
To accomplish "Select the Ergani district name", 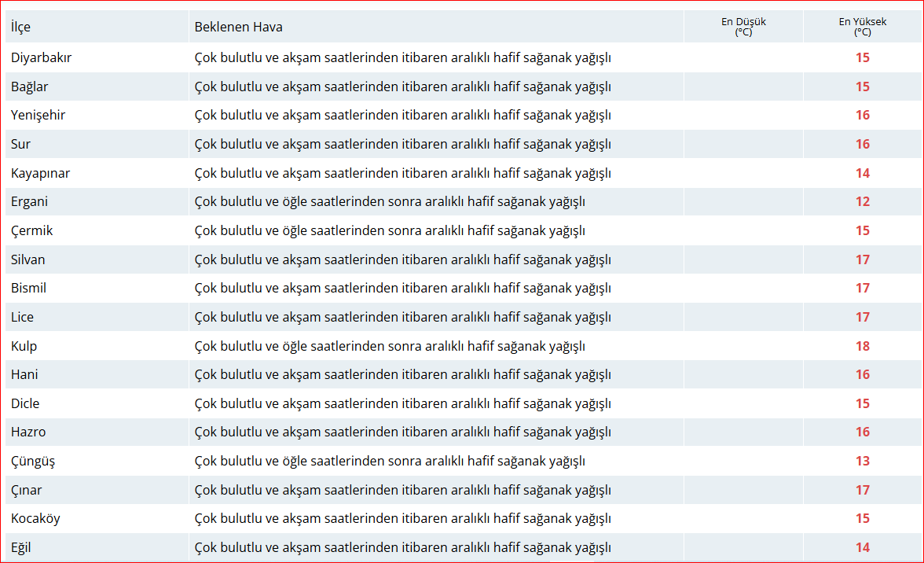I will pos(30,202).
